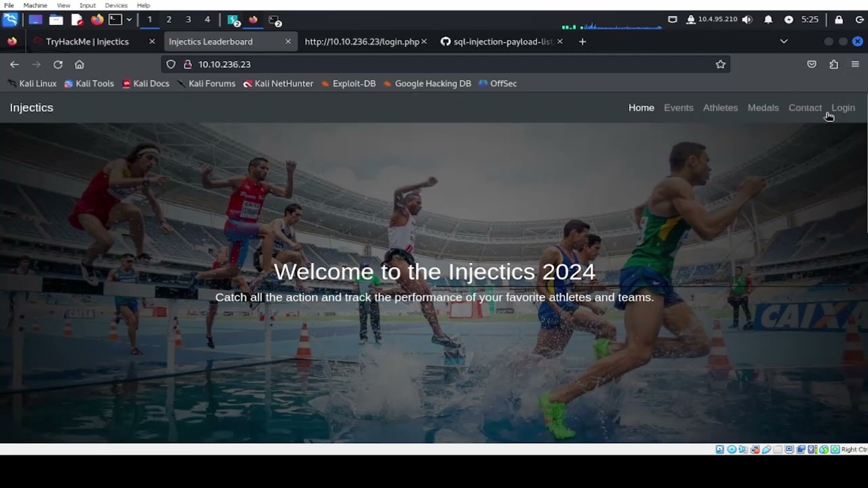
Task: Open the Kali Docs bookmark
Action: (146, 83)
